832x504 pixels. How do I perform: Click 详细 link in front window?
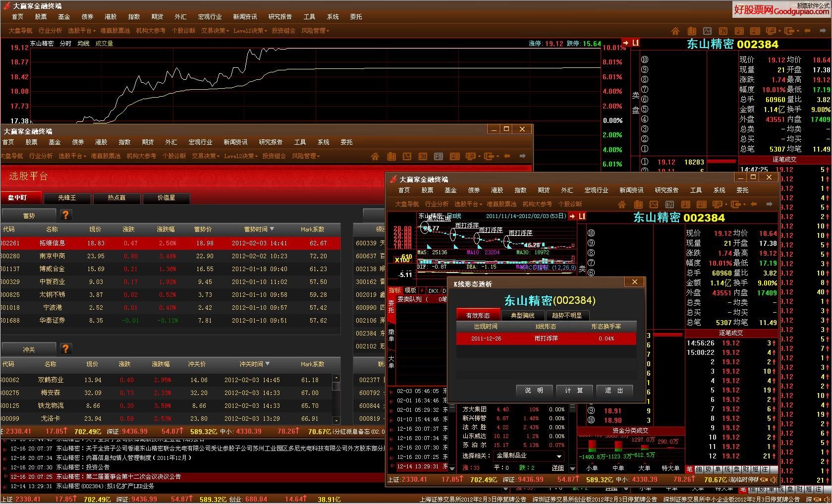557,468
